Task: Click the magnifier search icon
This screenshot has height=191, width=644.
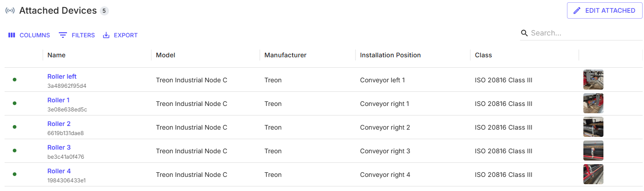Action: (525, 33)
